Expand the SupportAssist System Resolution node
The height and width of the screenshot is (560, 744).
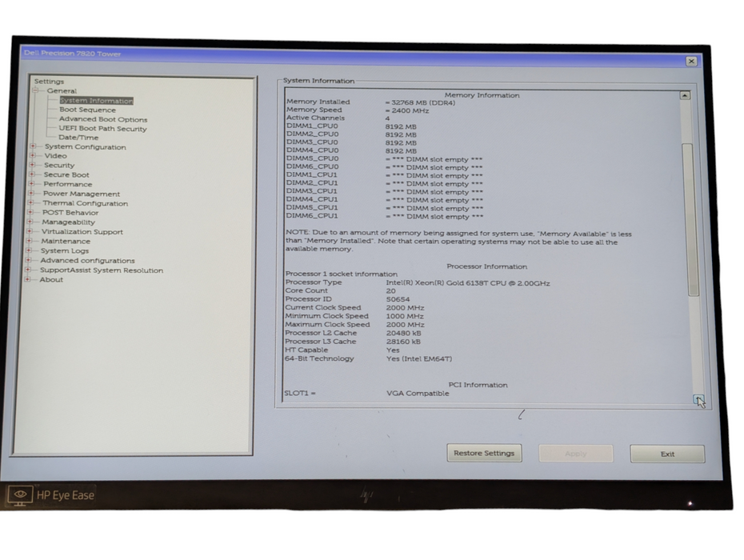28,270
